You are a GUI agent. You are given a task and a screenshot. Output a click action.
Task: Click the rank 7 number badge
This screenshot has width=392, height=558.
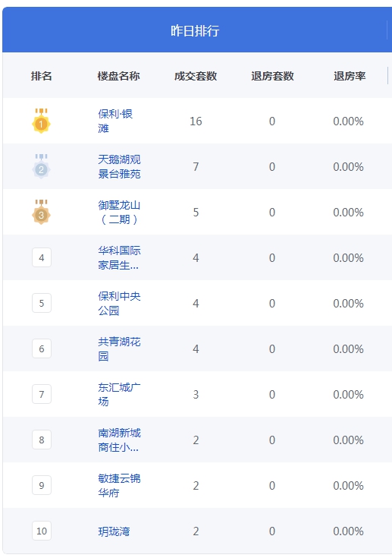(42, 394)
